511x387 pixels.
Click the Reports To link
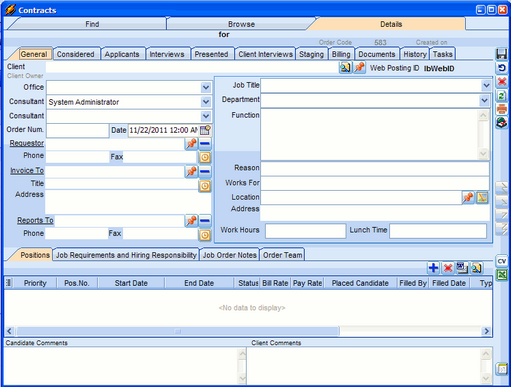click(35, 220)
